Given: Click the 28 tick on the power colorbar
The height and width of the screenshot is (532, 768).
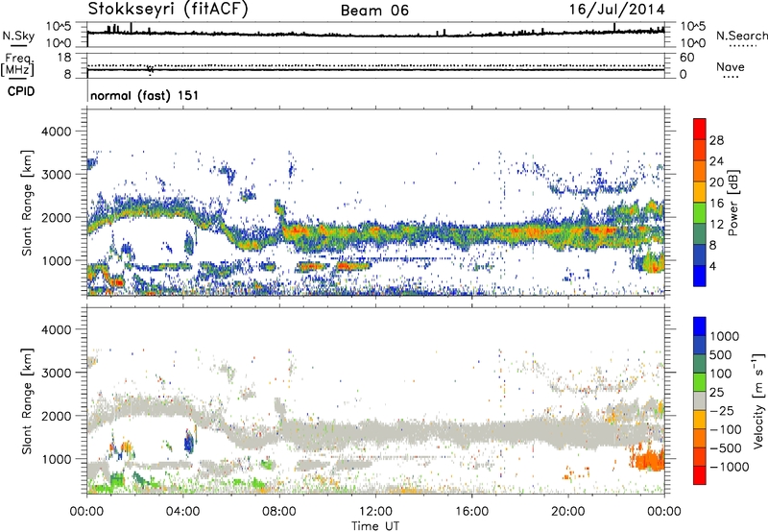Looking at the screenshot, I should [716, 140].
